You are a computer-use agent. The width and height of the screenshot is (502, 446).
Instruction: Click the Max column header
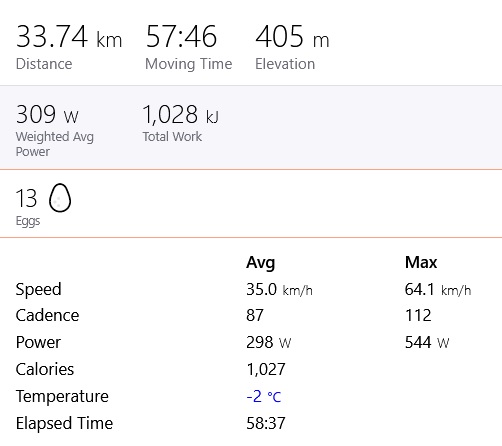click(x=421, y=262)
